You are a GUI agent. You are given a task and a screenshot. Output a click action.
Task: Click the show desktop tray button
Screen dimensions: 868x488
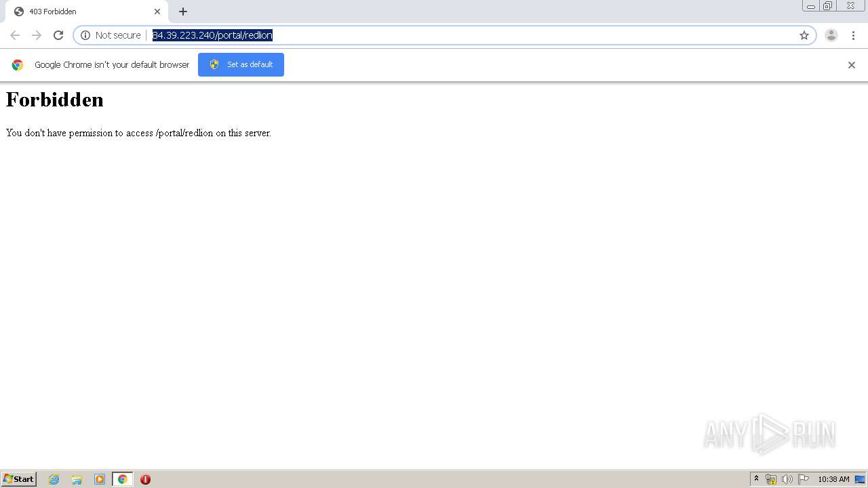click(860, 479)
